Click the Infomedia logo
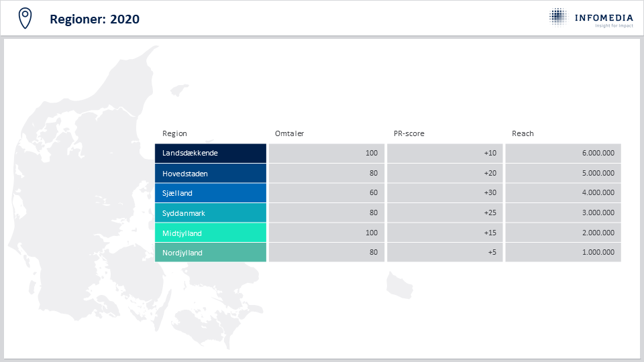This screenshot has width=644, height=362. pyautogui.click(x=591, y=18)
